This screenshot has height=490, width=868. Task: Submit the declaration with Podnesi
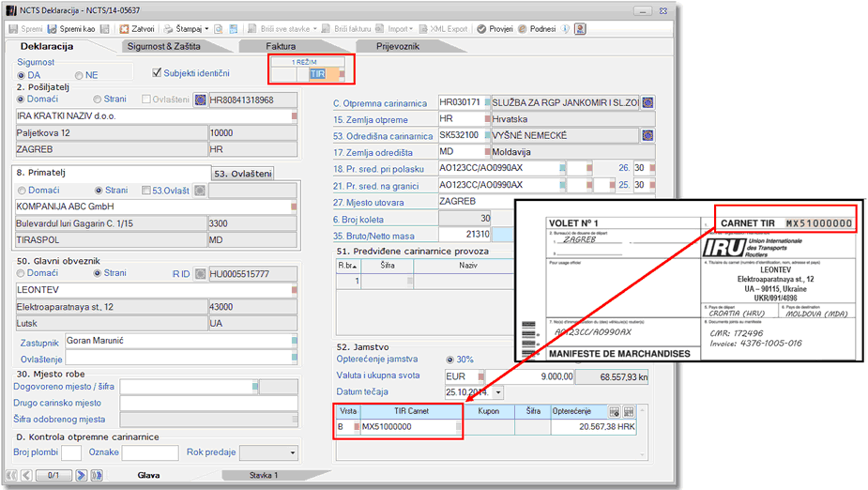pyautogui.click(x=537, y=29)
